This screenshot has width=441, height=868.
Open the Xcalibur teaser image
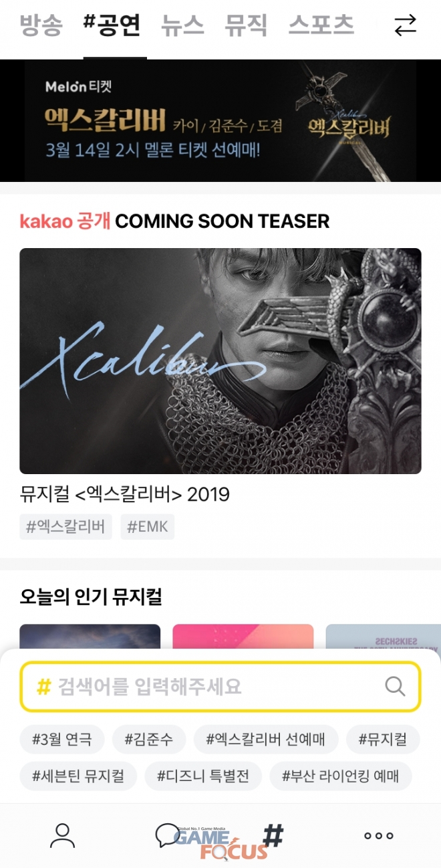(x=220, y=361)
